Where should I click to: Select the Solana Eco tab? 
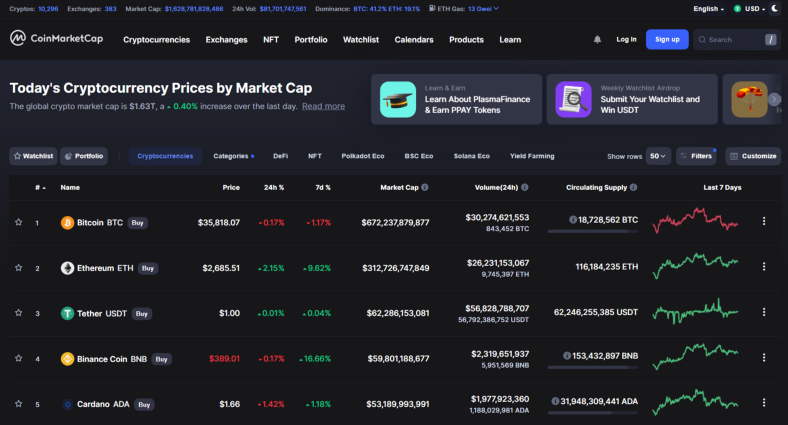(471, 156)
